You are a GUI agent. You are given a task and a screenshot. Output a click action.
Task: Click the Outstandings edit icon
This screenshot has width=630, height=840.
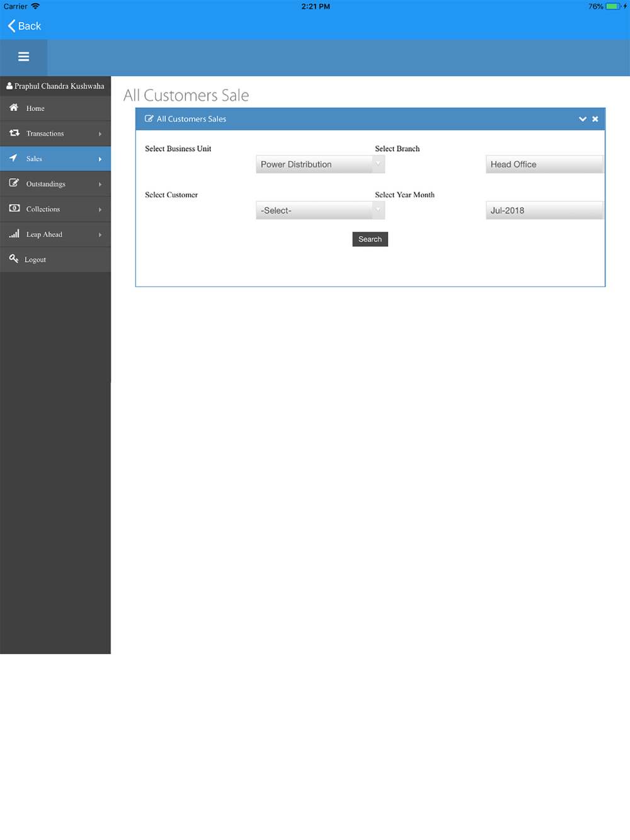pyautogui.click(x=14, y=183)
